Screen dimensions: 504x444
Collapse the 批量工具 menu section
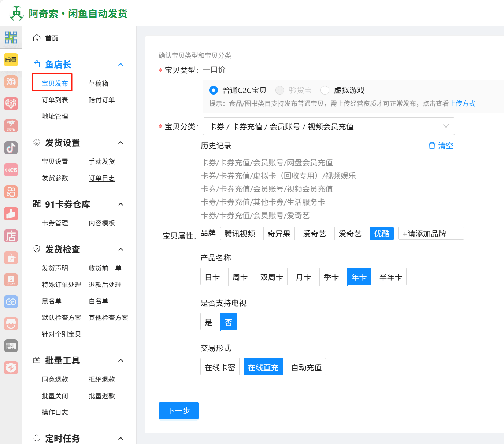point(121,360)
